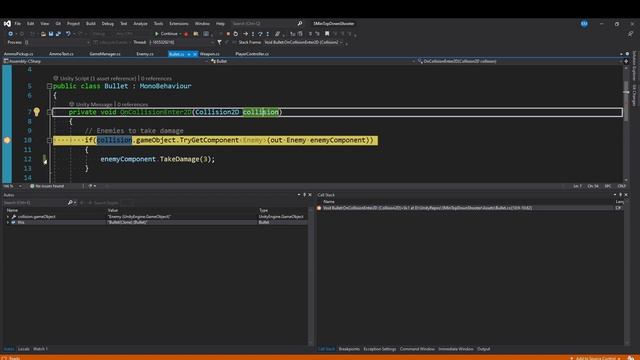Open the Edit menu
This screenshot has height=360, width=640.
click(31, 24)
